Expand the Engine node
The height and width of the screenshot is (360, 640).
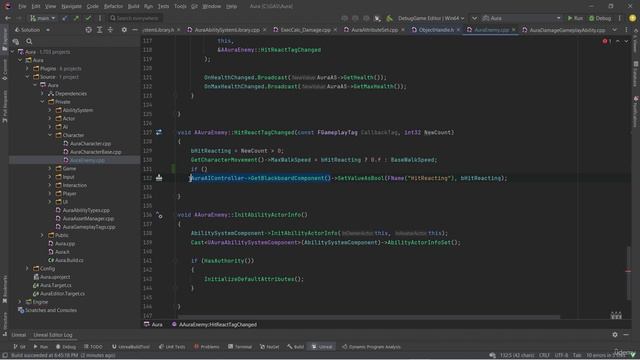point(20,302)
